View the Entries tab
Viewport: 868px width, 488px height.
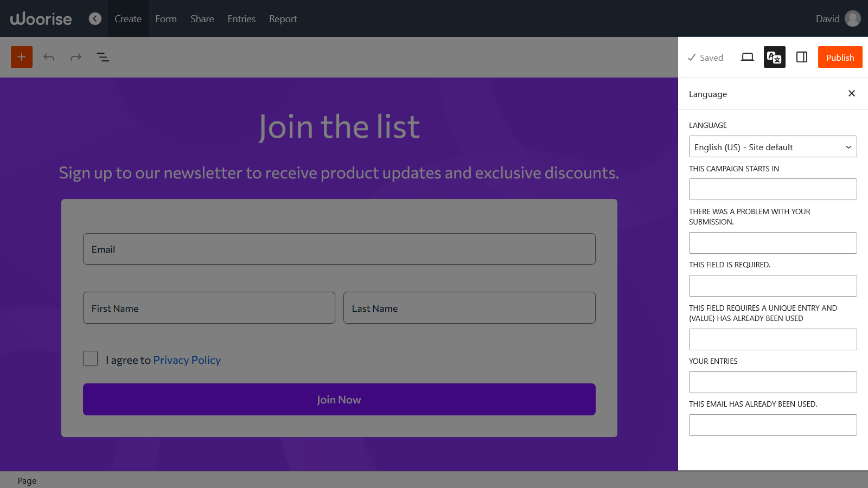241,19
